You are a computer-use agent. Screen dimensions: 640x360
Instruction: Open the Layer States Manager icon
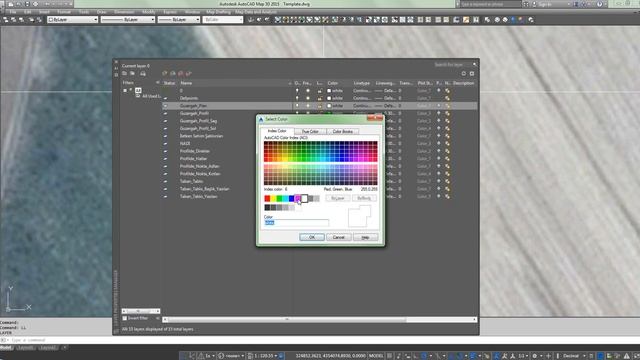tap(142, 73)
